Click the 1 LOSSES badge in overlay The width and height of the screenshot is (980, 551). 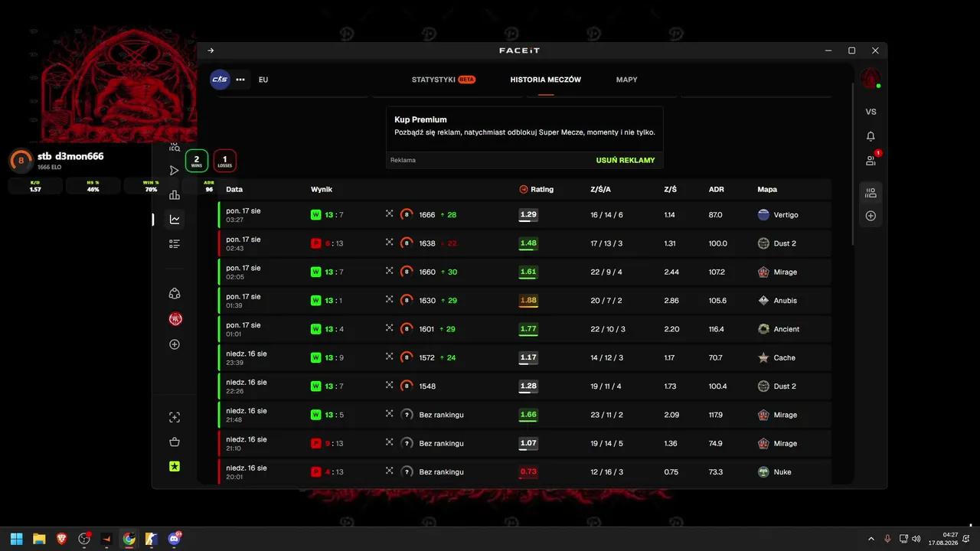click(x=225, y=161)
